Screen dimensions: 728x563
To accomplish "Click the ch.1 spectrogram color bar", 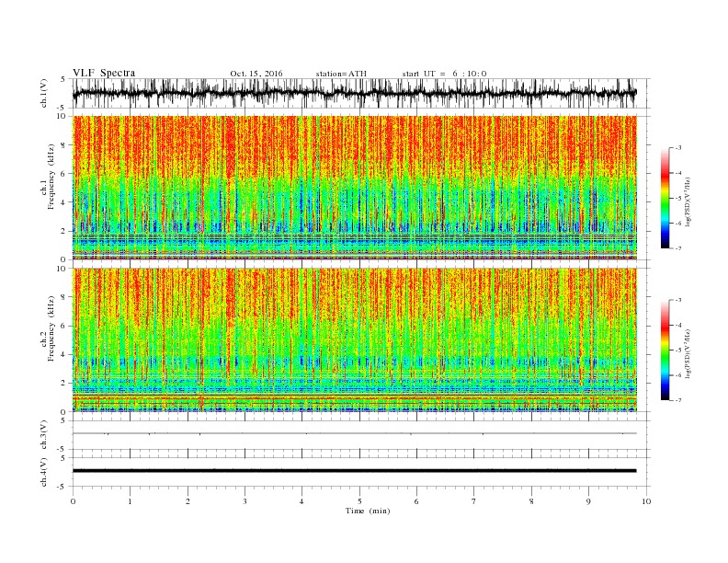I will click(665, 198).
